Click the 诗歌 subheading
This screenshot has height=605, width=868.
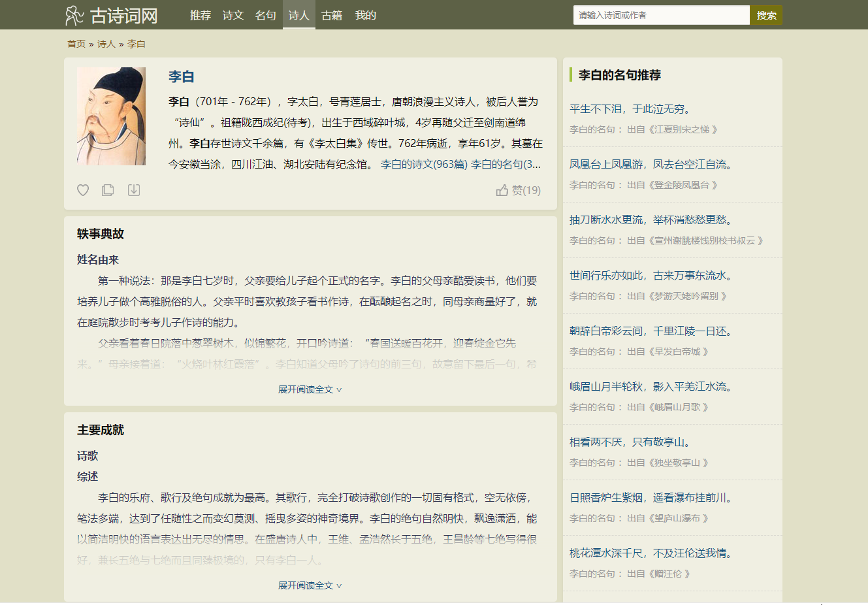88,455
